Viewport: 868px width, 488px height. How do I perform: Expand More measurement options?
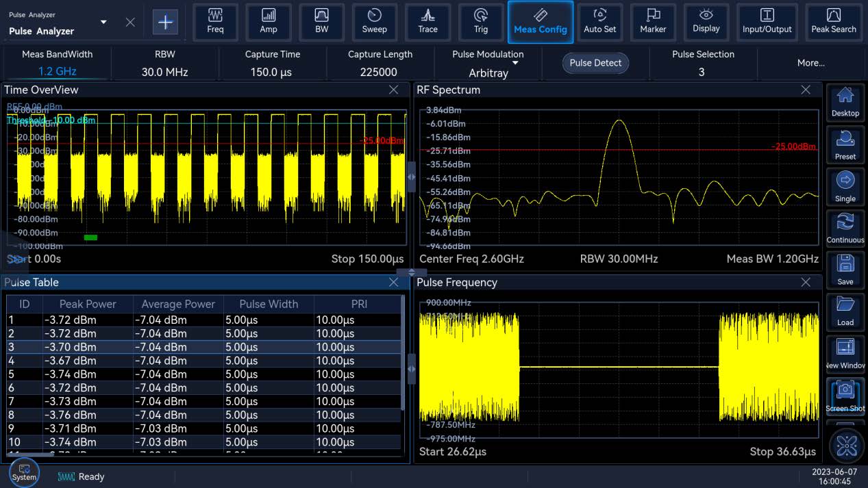[810, 63]
